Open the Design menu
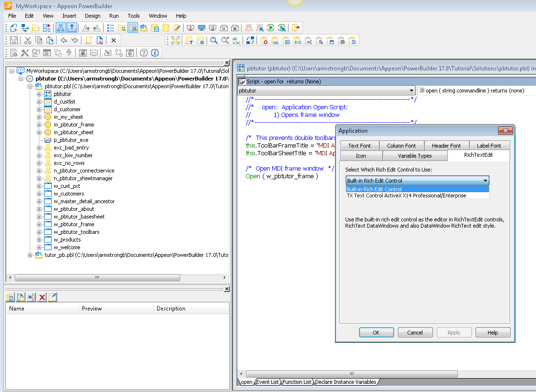Viewport: 536px width, 392px height. 93,16
